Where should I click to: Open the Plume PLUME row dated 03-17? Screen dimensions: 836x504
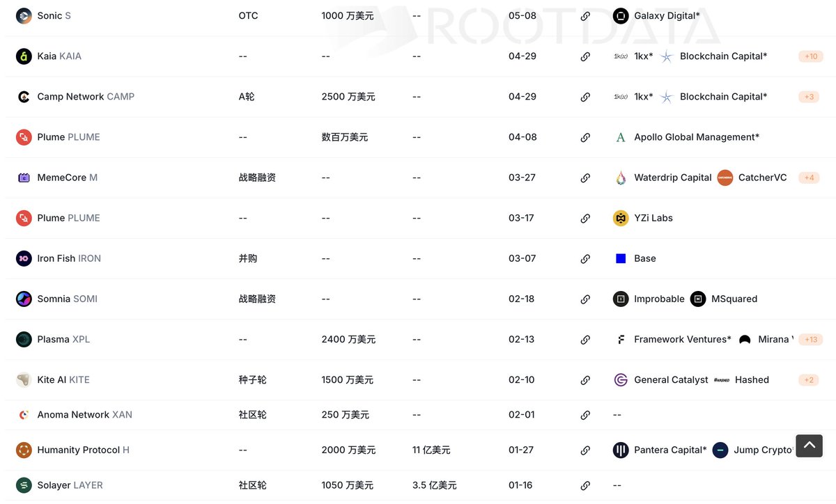pyautogui.click(x=68, y=218)
